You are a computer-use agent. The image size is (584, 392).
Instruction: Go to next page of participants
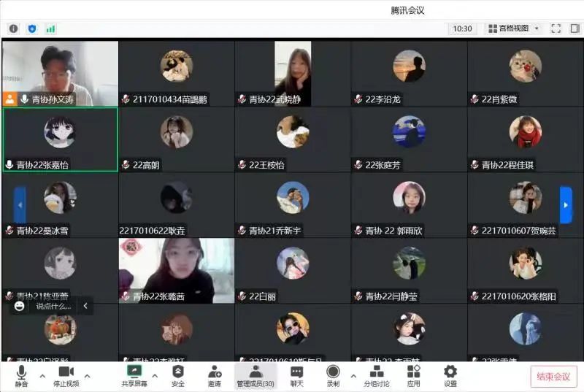566,205
